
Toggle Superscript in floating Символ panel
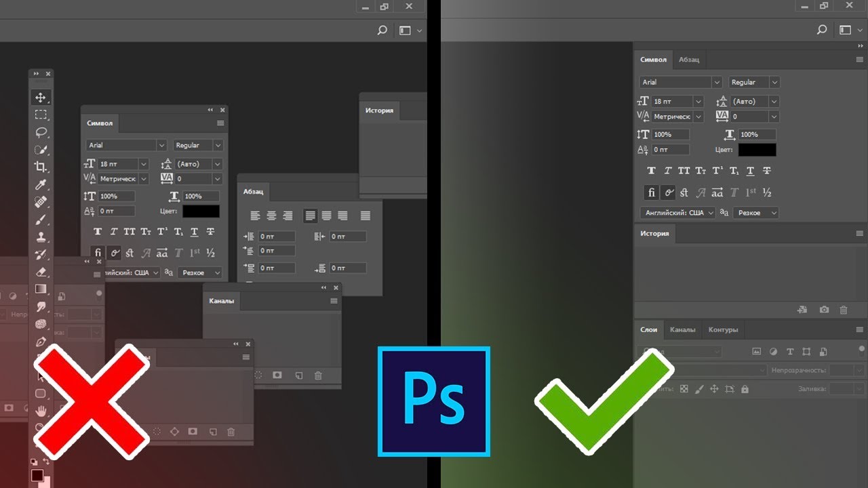point(162,232)
